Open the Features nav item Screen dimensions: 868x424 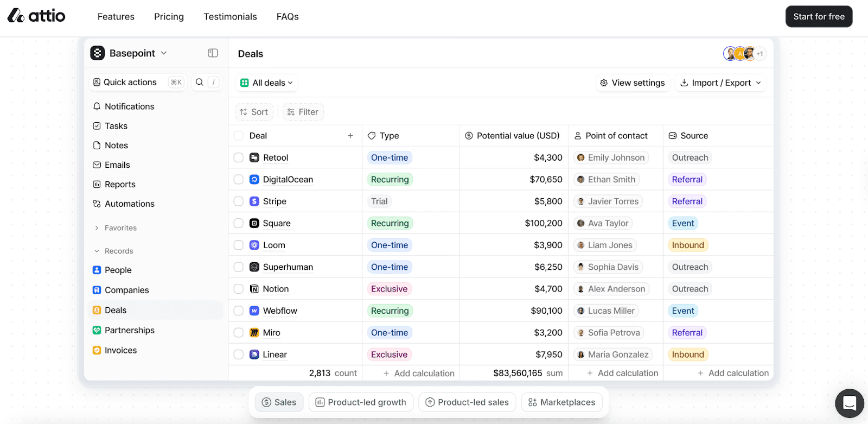pos(116,17)
